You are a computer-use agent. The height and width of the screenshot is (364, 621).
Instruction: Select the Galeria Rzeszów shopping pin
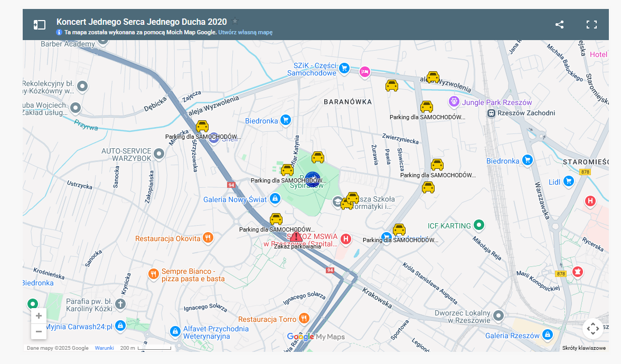point(547,334)
